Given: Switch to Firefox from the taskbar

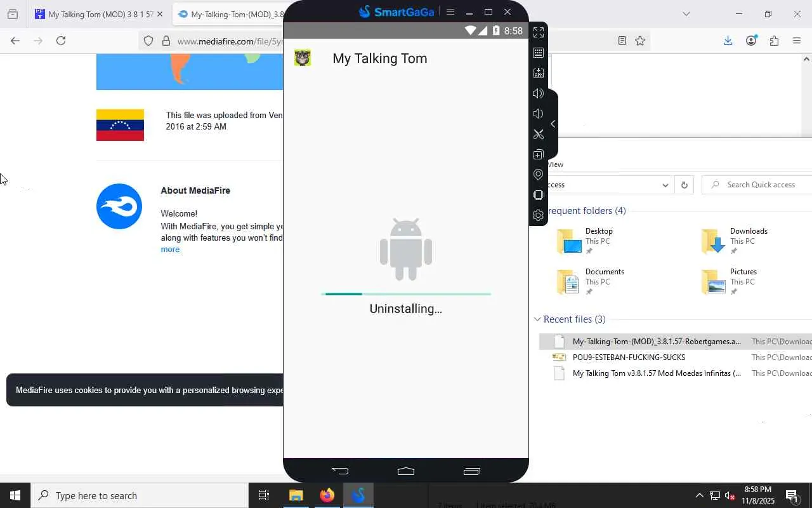Looking at the screenshot, I should click(327, 495).
